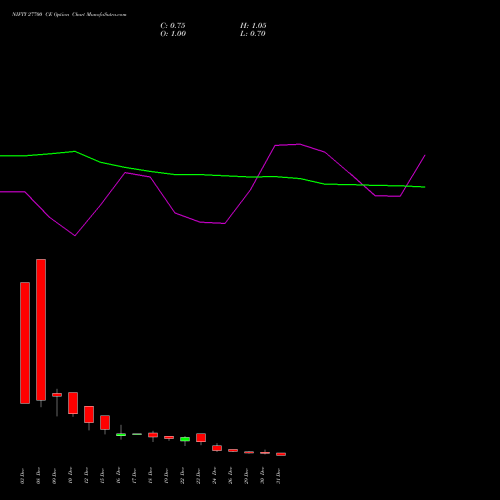500x500 pixels.
Task: Click the high value H: 1.05
Action: click(253, 26)
